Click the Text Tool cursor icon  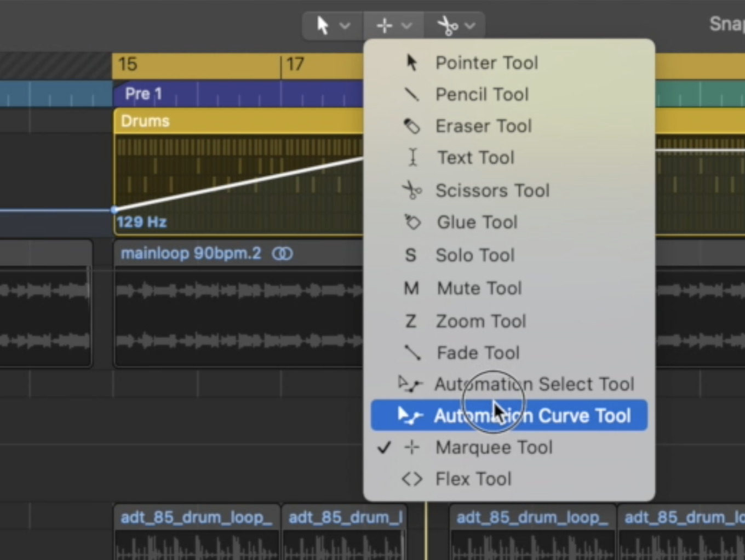pos(412,158)
